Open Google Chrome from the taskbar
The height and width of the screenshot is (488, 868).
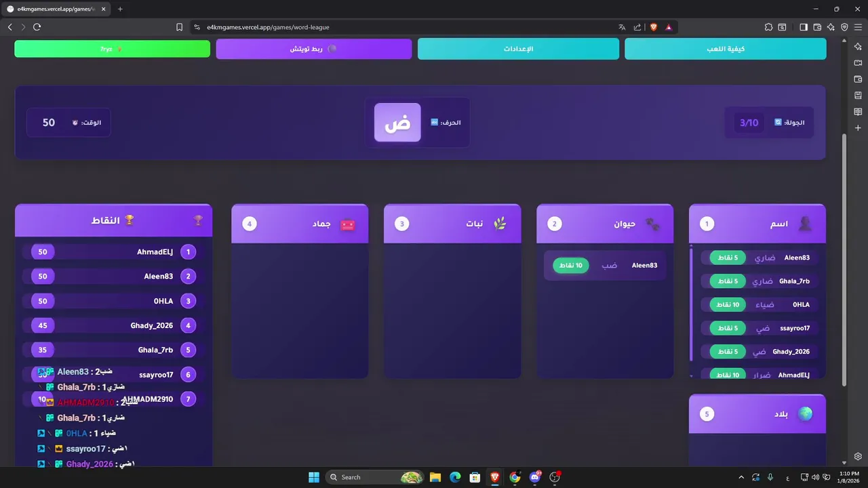515,477
